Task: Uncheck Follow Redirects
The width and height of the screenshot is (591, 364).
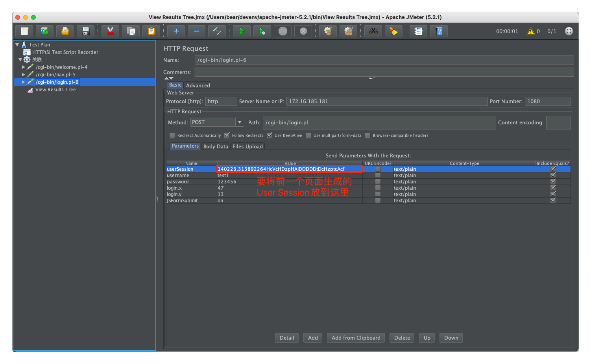Action: pos(227,135)
